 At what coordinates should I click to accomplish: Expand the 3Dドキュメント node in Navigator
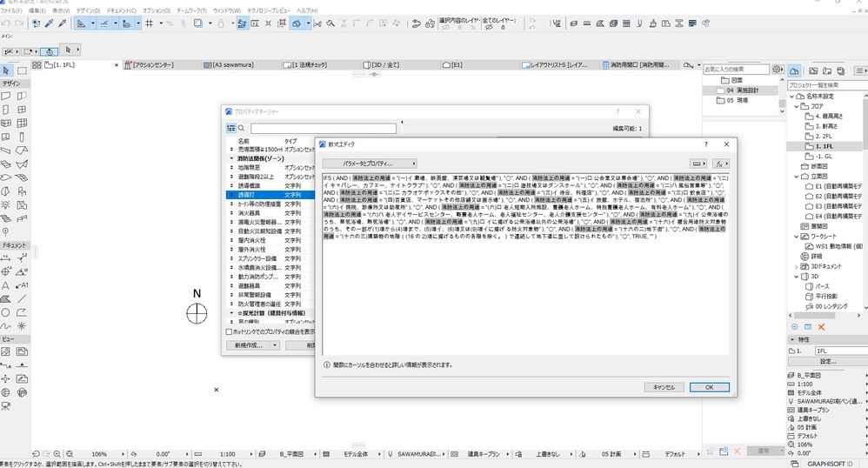coord(797,266)
